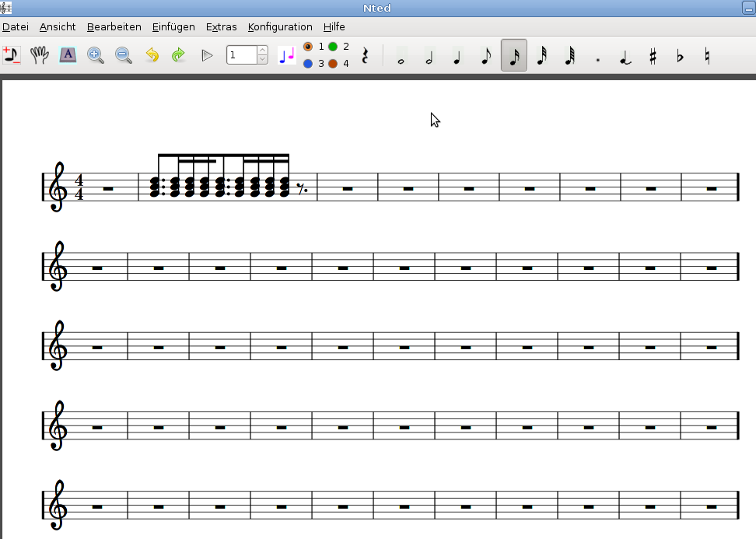Choose the green voice 2 radio button
This screenshot has height=539, width=756.
click(333, 47)
